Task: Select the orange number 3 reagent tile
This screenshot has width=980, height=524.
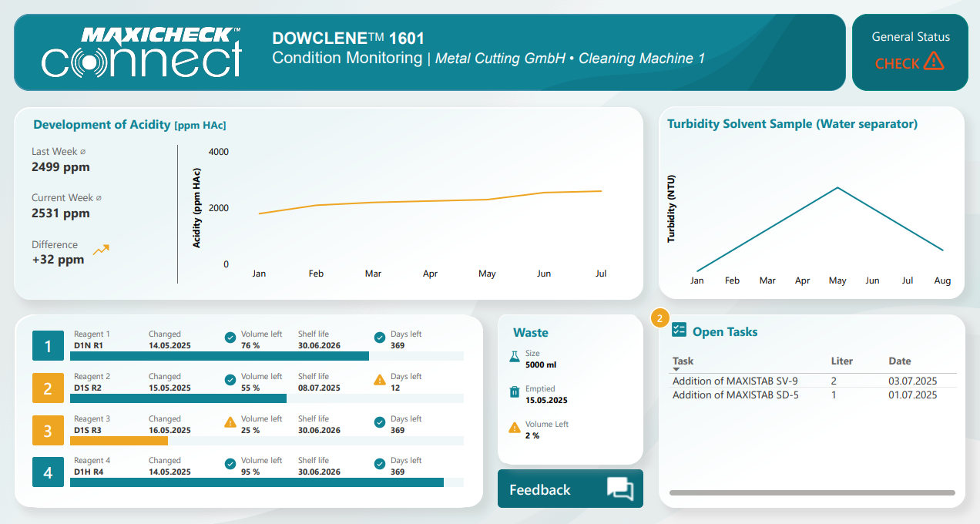Action: click(x=48, y=430)
